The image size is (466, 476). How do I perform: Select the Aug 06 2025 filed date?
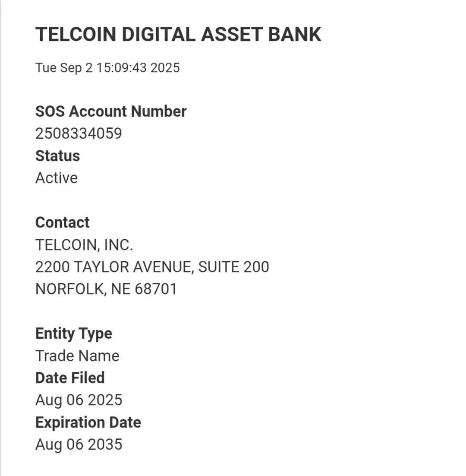pos(79,400)
